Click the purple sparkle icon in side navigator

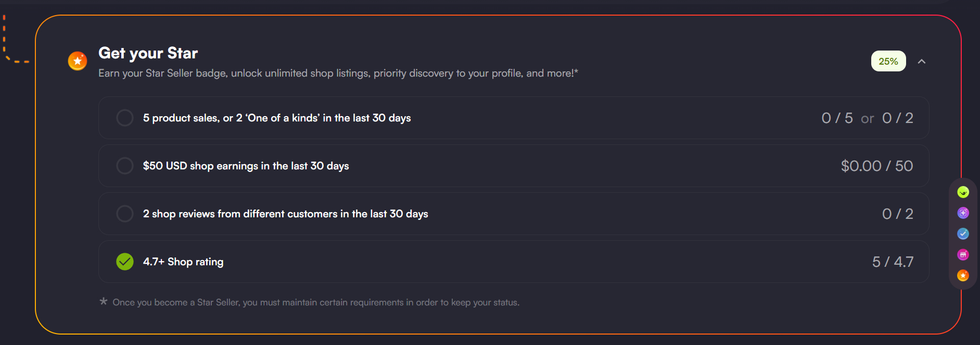(x=963, y=213)
